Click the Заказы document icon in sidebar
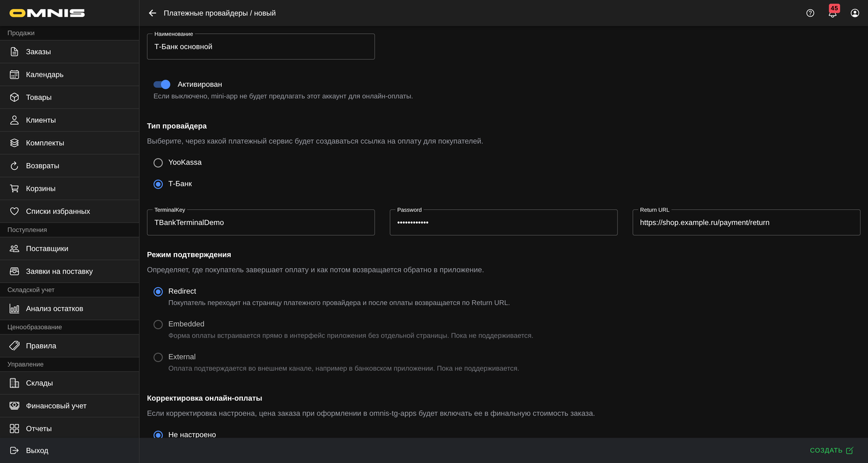Screen dimensions: 868x463 14,52
